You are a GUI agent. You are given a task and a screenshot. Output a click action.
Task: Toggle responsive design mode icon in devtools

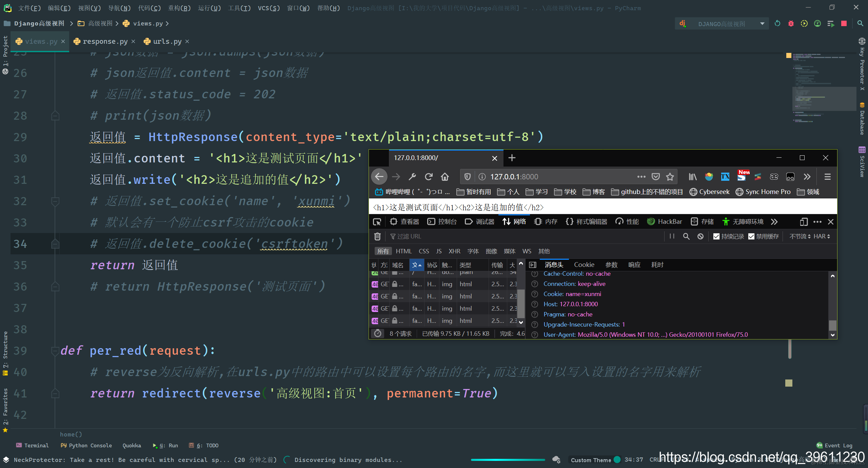(804, 222)
